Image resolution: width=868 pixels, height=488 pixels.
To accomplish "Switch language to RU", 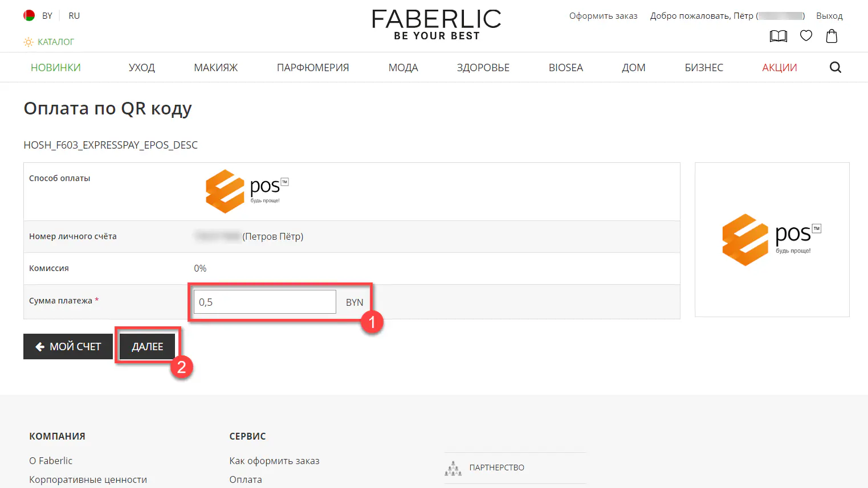I will pos(74,16).
